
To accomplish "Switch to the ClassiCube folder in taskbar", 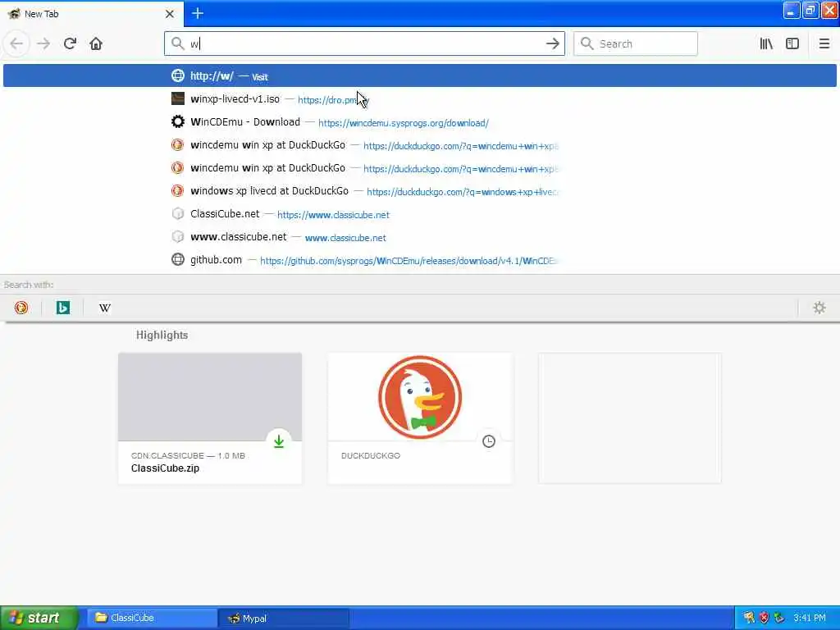I will (152, 618).
